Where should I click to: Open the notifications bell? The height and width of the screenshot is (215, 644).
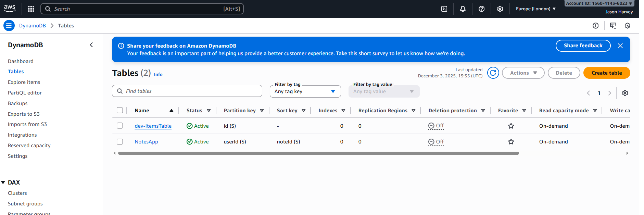coord(463,9)
